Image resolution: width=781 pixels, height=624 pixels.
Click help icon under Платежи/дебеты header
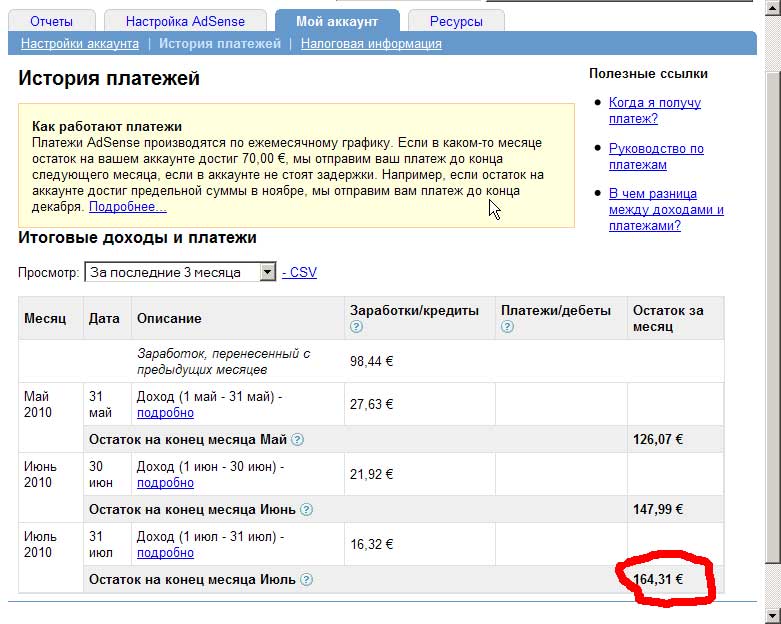click(x=509, y=327)
